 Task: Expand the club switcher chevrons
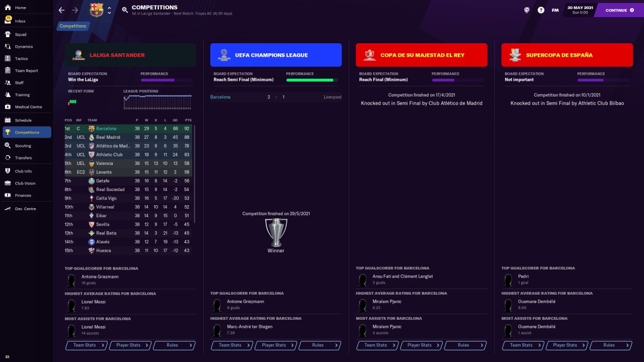(109, 10)
